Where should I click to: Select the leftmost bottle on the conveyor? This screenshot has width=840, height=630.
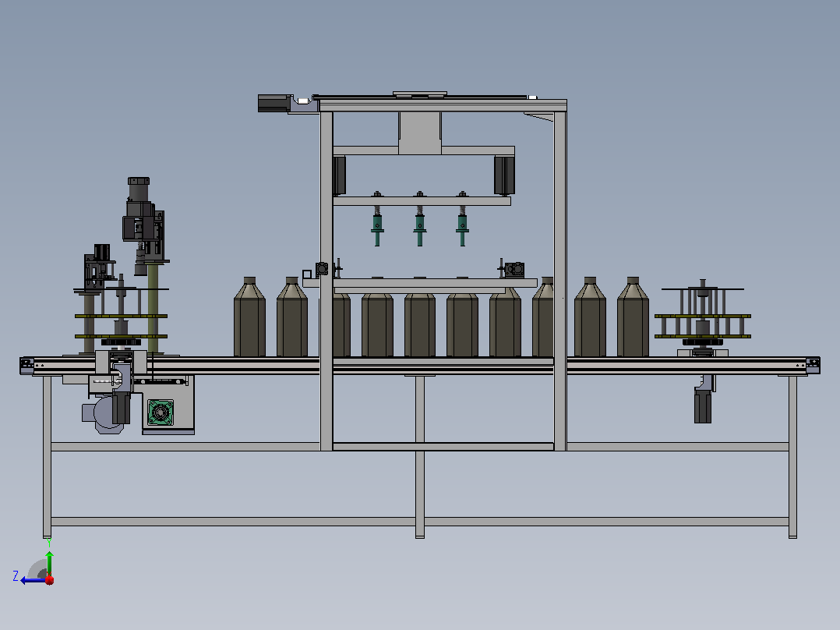point(249,317)
